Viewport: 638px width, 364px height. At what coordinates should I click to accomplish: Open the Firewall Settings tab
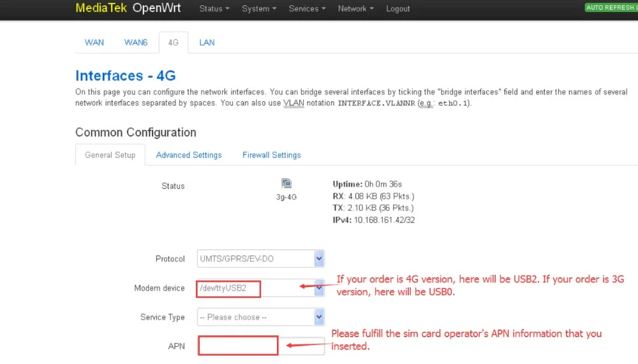[271, 155]
